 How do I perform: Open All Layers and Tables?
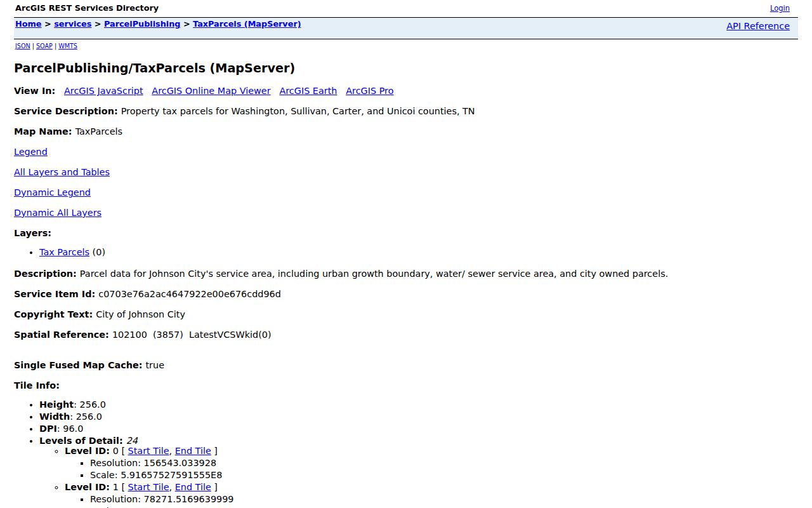62,172
